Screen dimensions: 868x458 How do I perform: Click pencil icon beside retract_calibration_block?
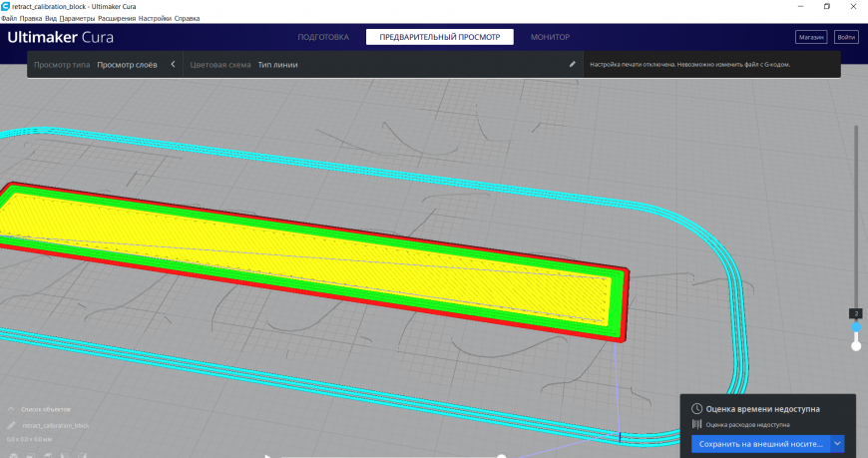(11, 425)
